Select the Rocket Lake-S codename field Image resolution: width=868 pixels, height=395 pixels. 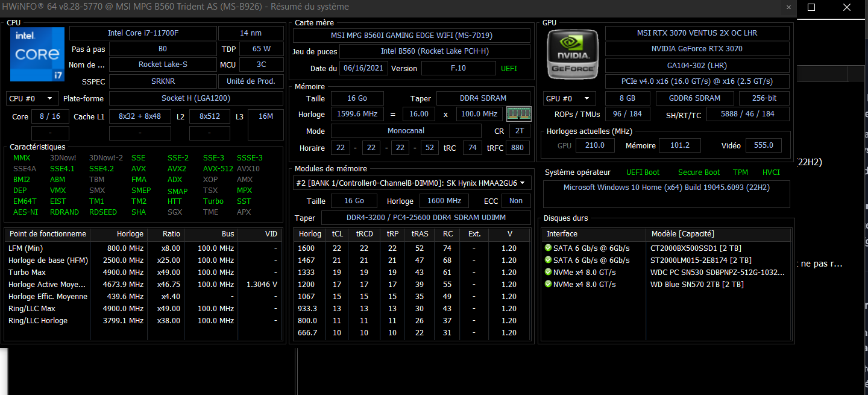(x=163, y=65)
